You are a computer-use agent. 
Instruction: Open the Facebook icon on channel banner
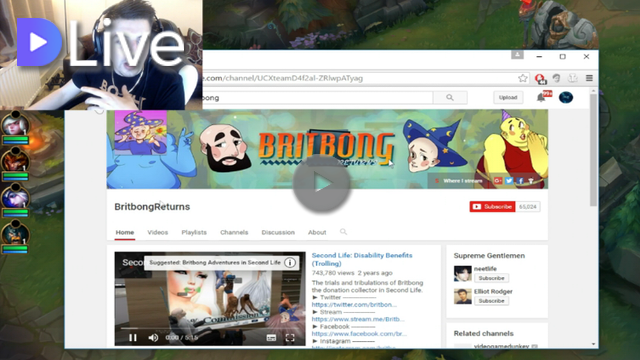520,180
